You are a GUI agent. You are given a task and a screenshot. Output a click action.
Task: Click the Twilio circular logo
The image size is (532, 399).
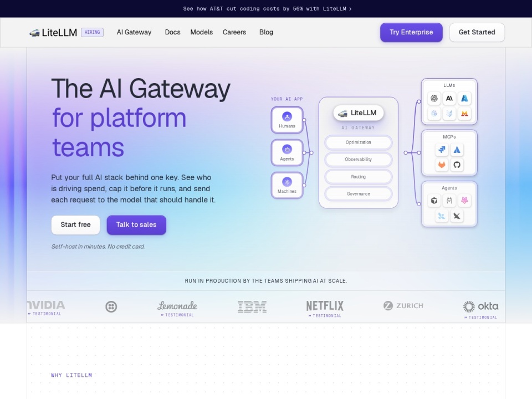point(111,306)
